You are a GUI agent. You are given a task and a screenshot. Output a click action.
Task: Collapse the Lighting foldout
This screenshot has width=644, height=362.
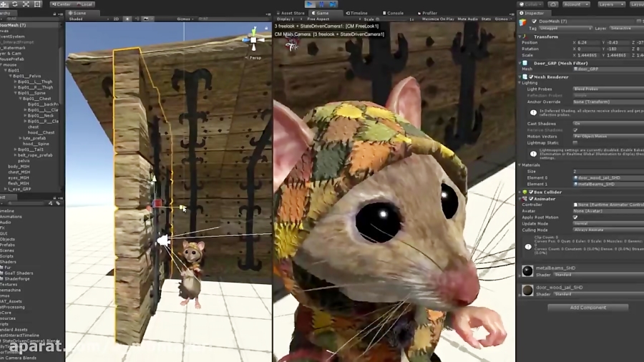click(x=520, y=83)
